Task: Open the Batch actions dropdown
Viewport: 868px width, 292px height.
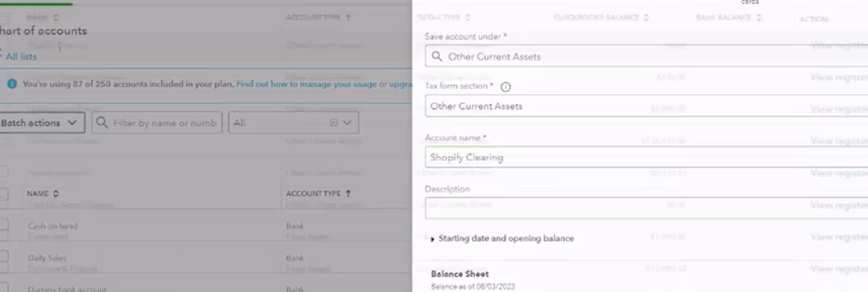Action: click(x=42, y=122)
